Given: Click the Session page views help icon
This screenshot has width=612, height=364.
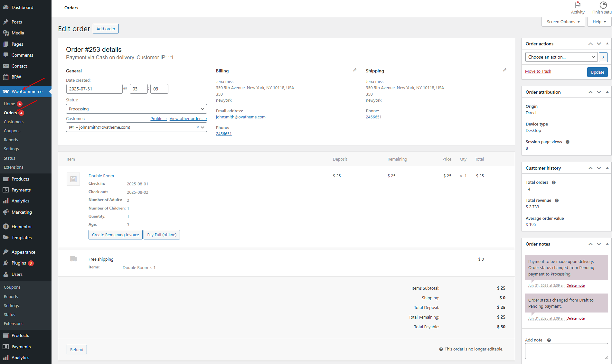Looking at the screenshot, I should (568, 142).
